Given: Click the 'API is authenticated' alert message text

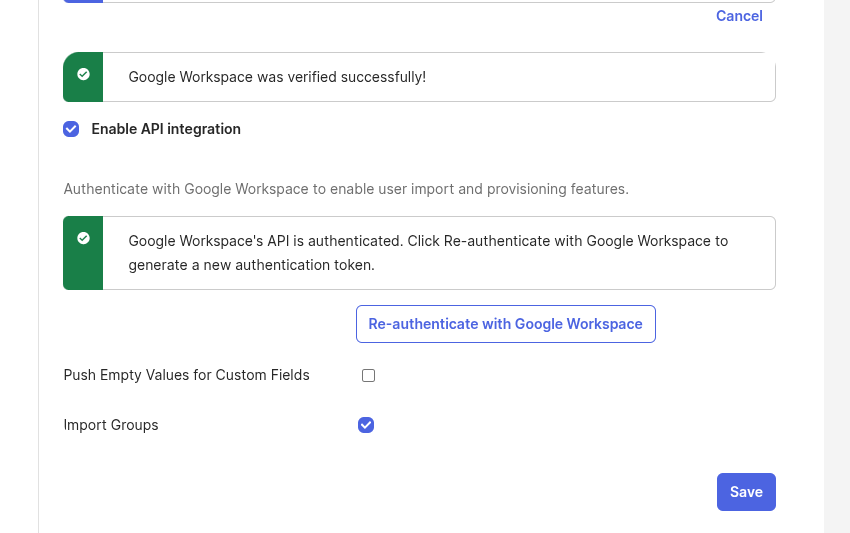Looking at the screenshot, I should pyautogui.click(x=428, y=241).
